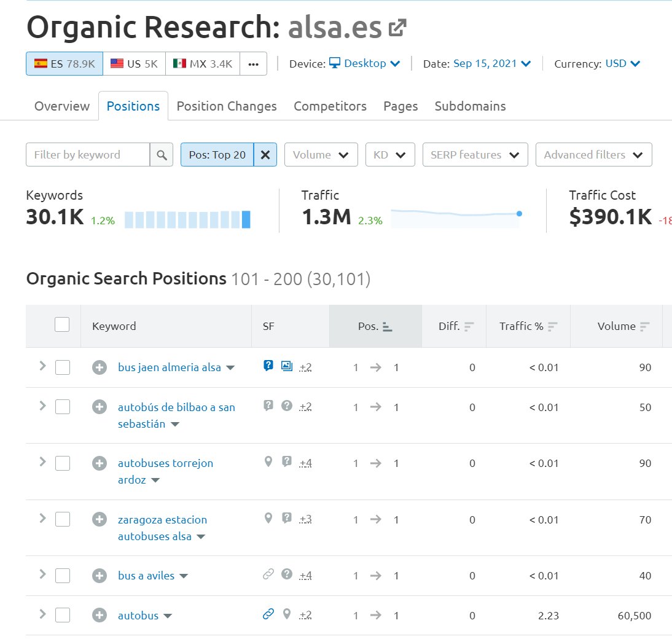Open the Advanced filters dropdown
Screen dimensions: 672x639
(x=593, y=155)
